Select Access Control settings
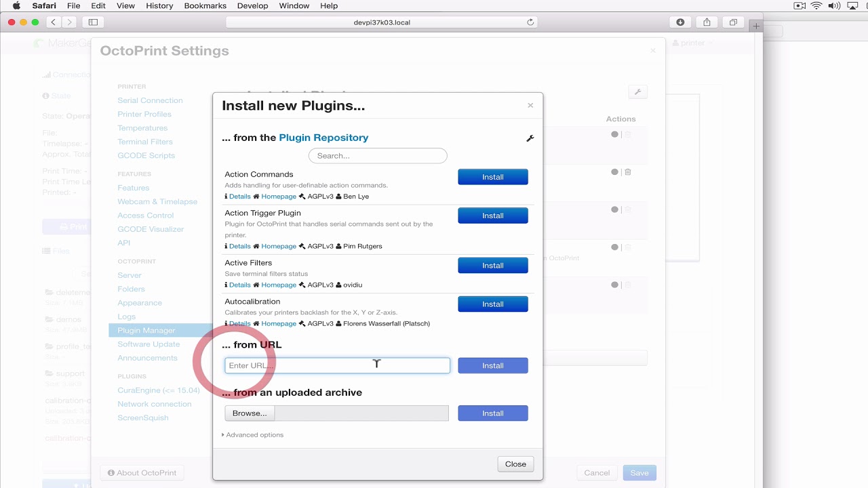 point(146,216)
